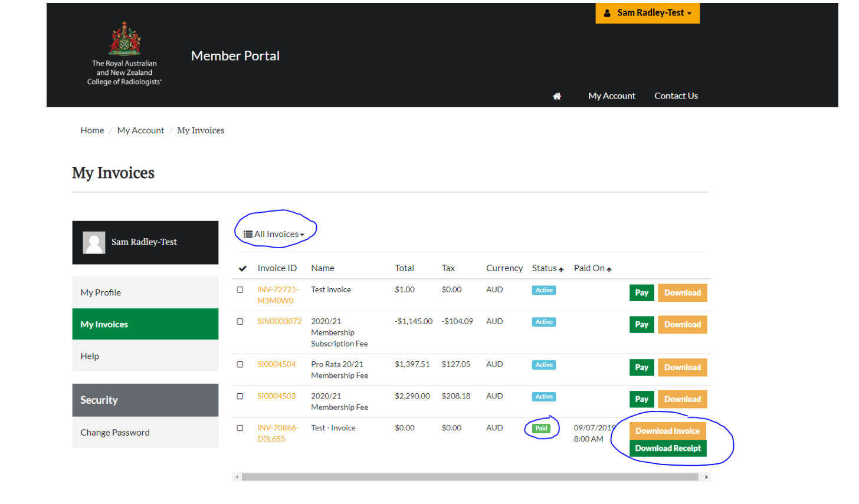Click the RANZCR college crest logo

pos(124,38)
